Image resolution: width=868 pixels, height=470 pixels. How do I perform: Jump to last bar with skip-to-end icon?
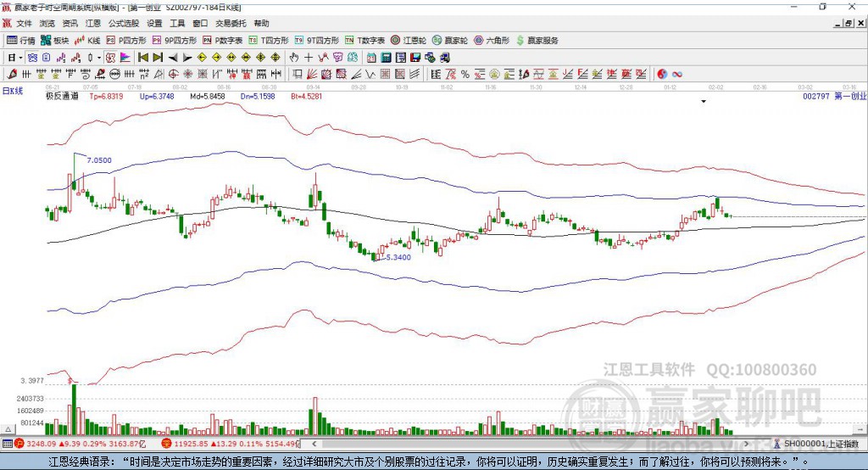[x=158, y=58]
